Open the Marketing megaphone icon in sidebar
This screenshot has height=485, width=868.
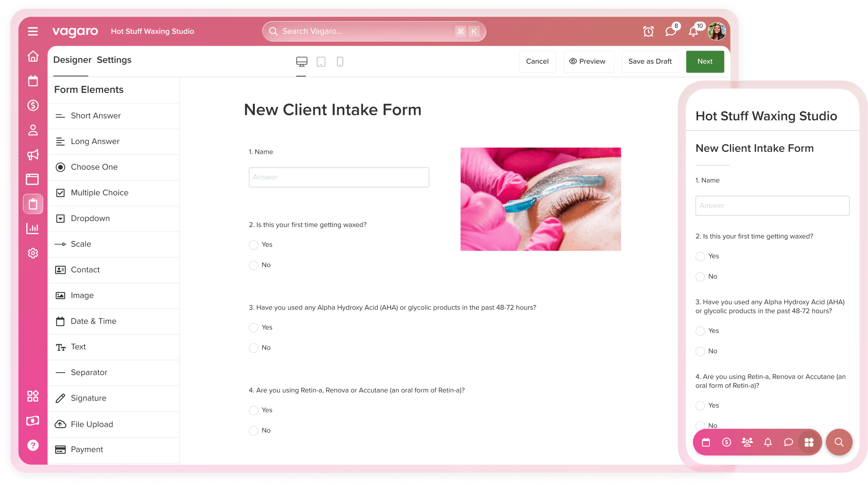coord(33,155)
